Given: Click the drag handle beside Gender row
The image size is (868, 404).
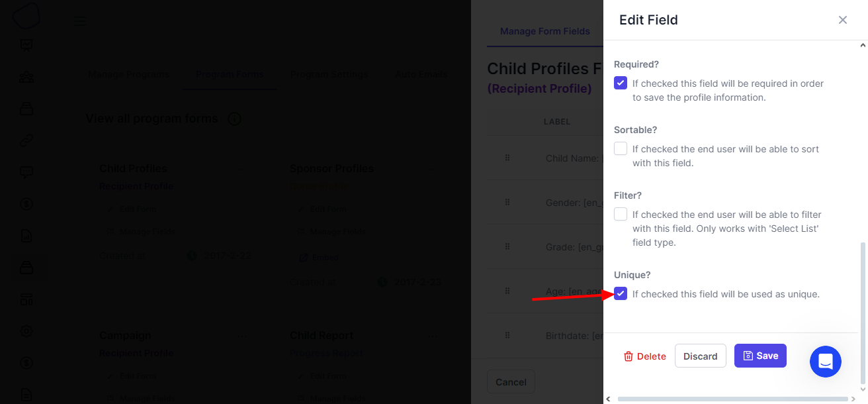Looking at the screenshot, I should (507, 202).
